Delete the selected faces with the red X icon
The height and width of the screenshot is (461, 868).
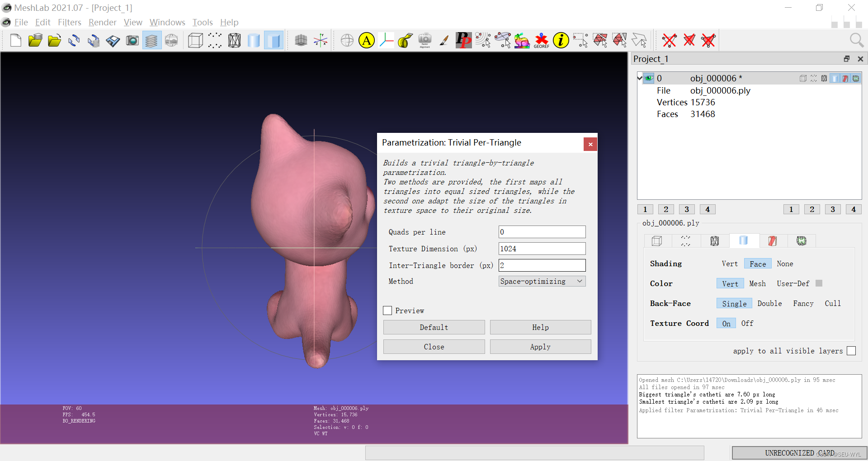click(689, 41)
